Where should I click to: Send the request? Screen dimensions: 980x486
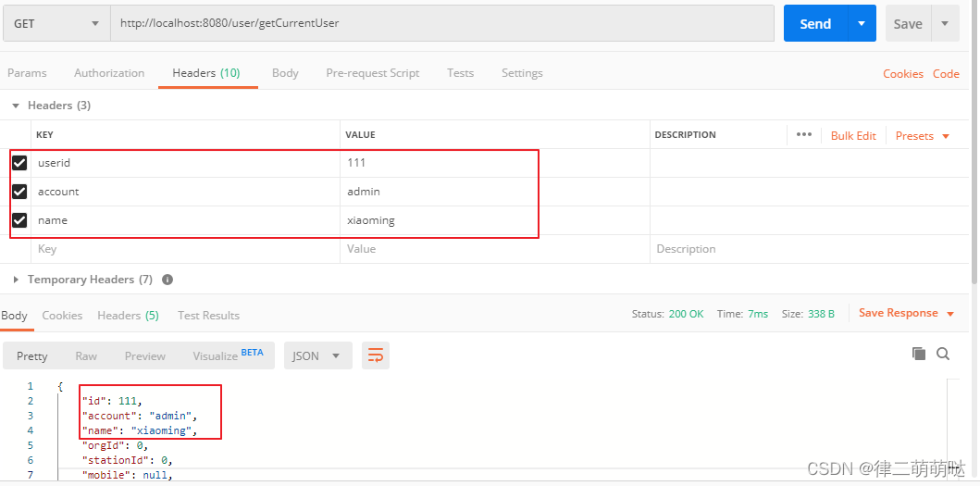815,24
